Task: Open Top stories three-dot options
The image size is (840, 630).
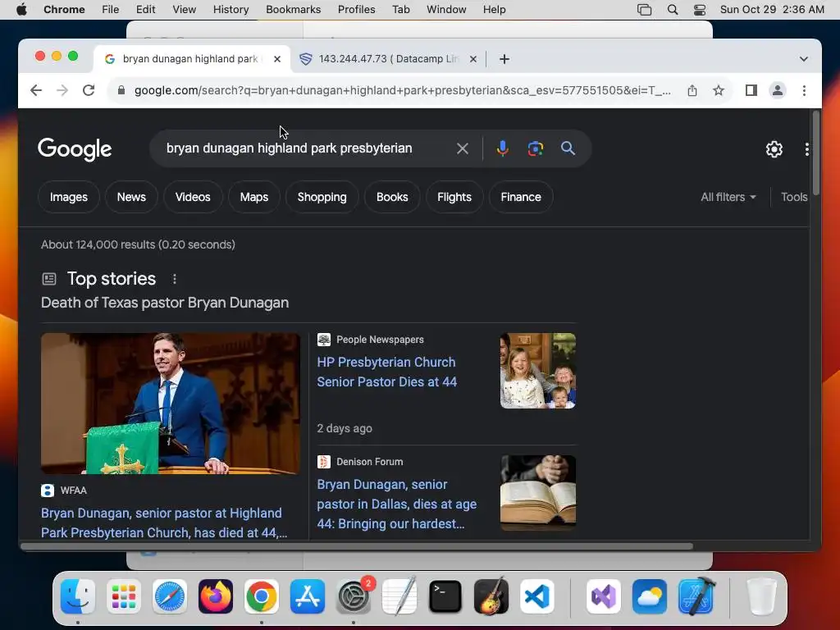Action: [x=174, y=279]
